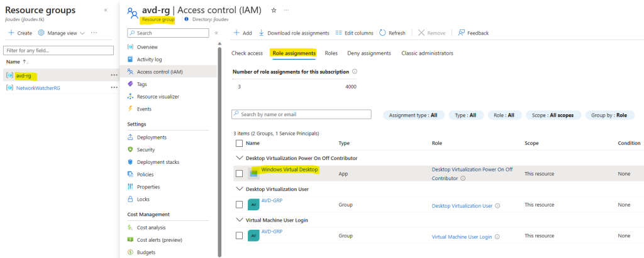
Task: Open Assignment type filter
Action: coord(414,116)
